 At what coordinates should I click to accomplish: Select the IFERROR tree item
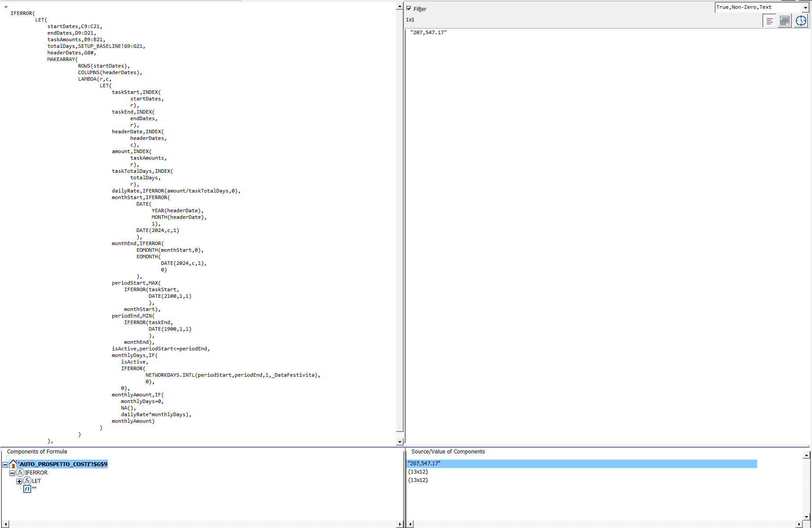36,472
